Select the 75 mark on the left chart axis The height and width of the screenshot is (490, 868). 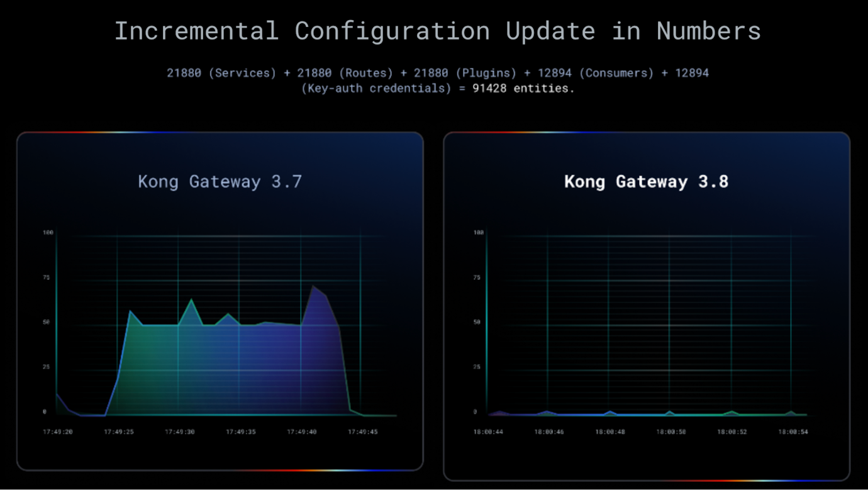[47, 277]
